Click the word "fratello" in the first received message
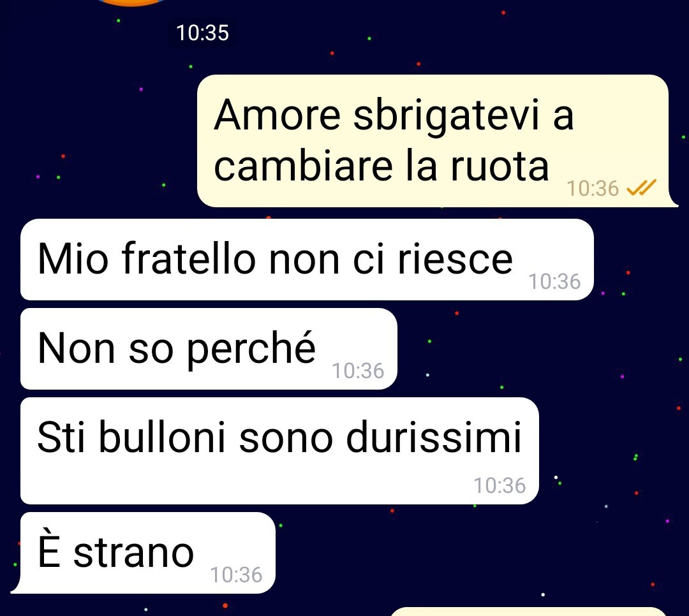 click(x=188, y=258)
